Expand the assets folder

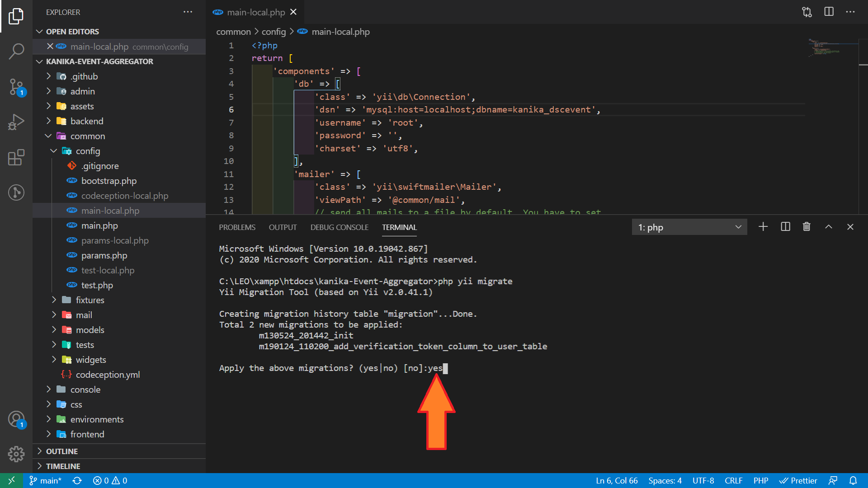click(120, 106)
